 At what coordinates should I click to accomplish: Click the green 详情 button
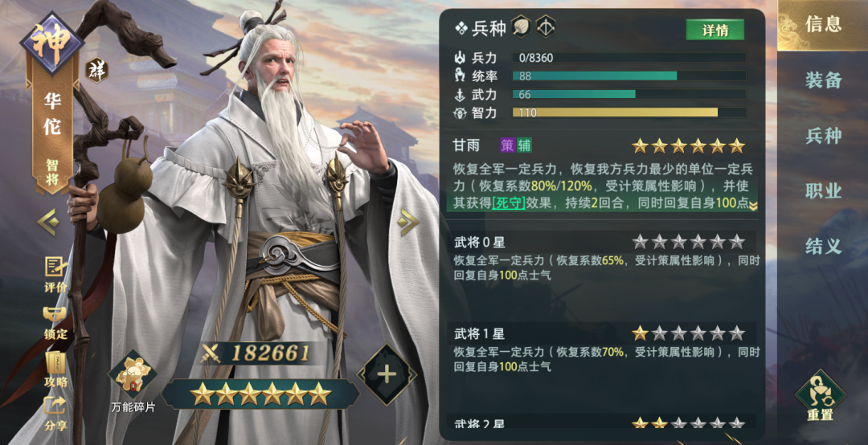pyautogui.click(x=715, y=30)
